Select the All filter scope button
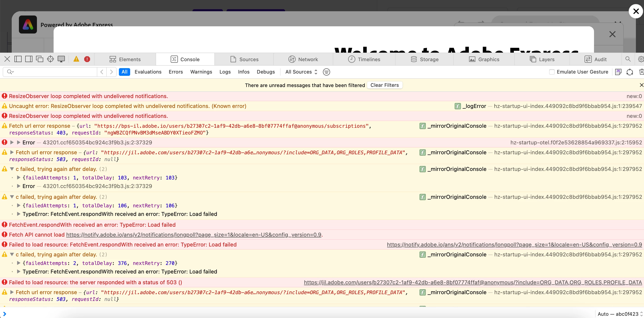 (124, 72)
